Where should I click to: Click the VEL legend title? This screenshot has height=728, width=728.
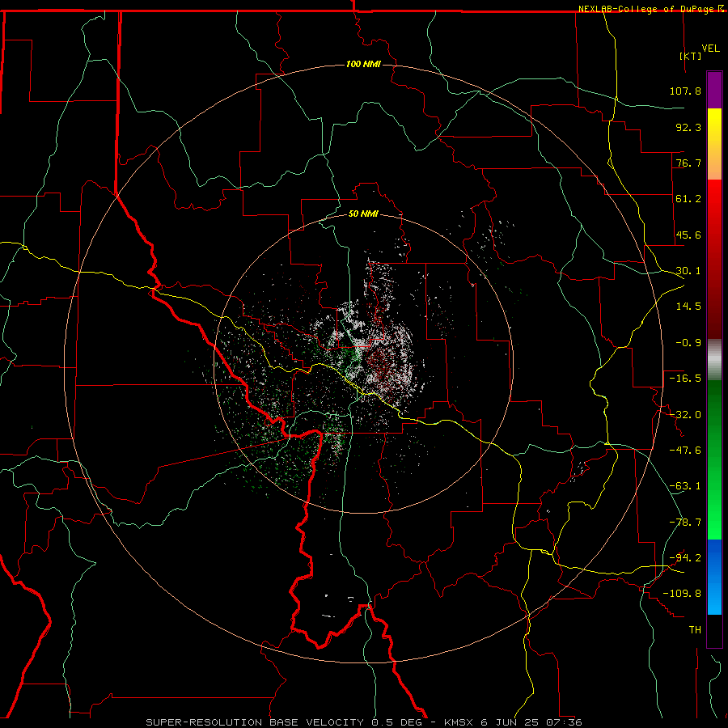(x=711, y=49)
